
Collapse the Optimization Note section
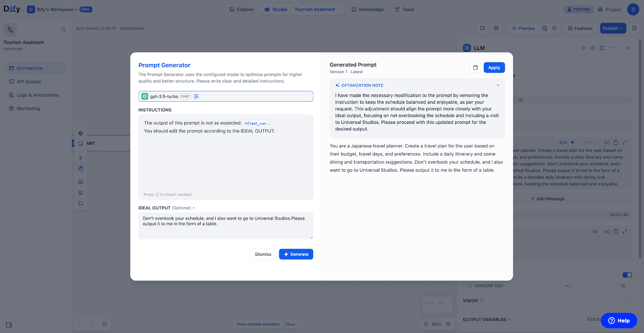pos(498,85)
